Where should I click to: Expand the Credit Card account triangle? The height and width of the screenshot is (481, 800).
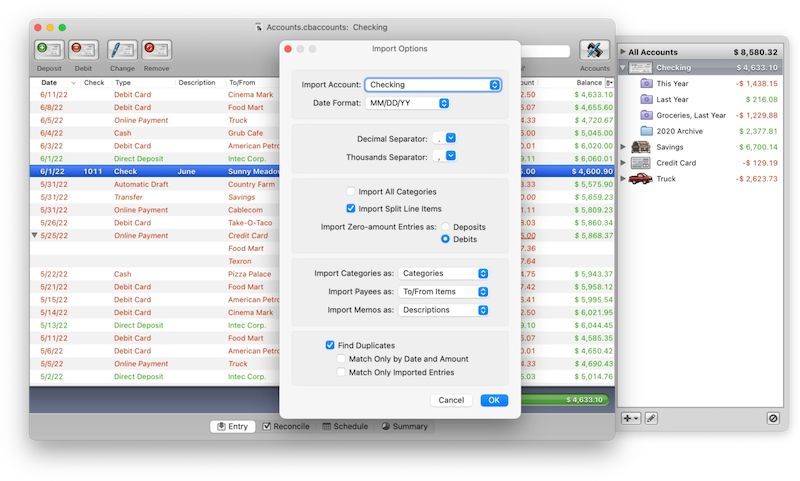[x=623, y=163]
